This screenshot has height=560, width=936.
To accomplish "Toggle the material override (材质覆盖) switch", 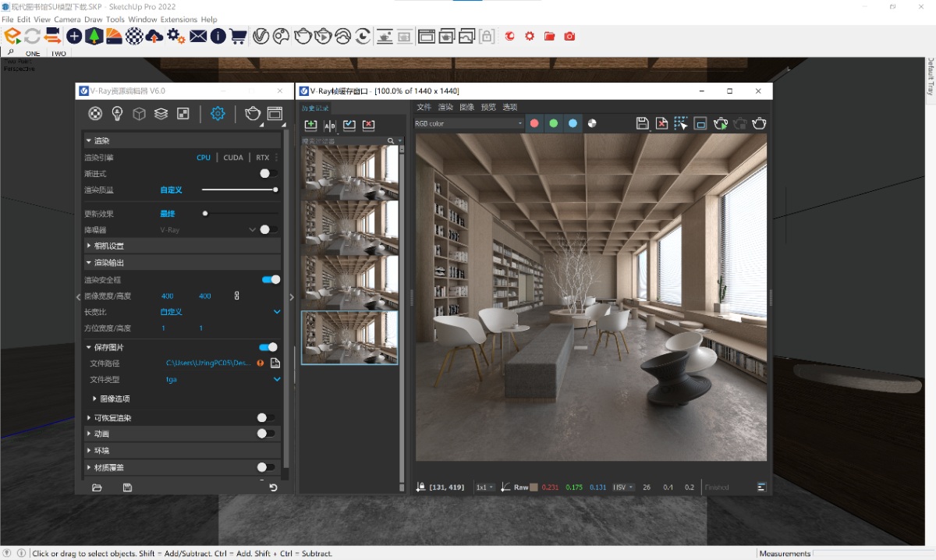I will [266, 467].
